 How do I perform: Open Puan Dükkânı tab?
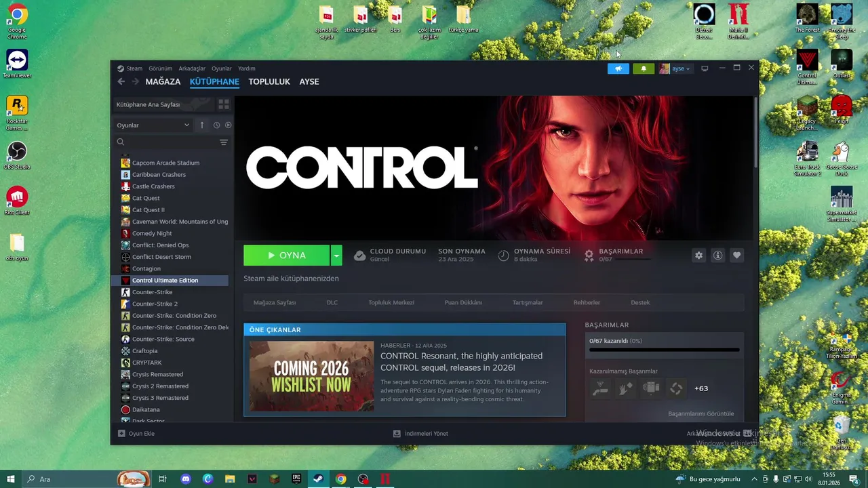click(463, 302)
